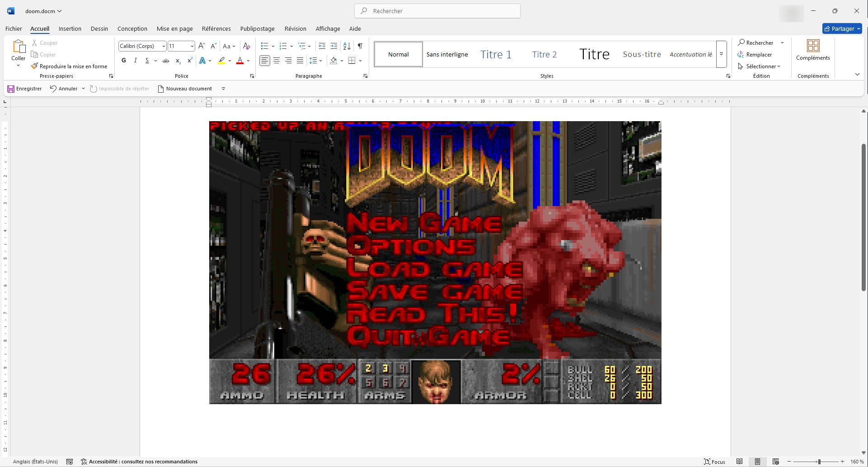Align text right
The width and height of the screenshot is (868, 467).
tap(288, 61)
